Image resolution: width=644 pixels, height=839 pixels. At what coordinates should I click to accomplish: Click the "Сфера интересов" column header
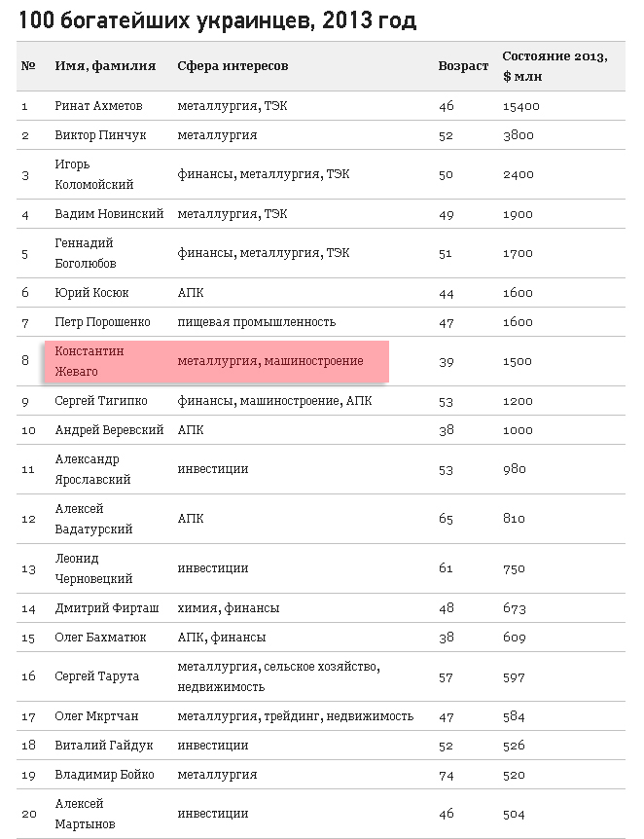point(233,66)
